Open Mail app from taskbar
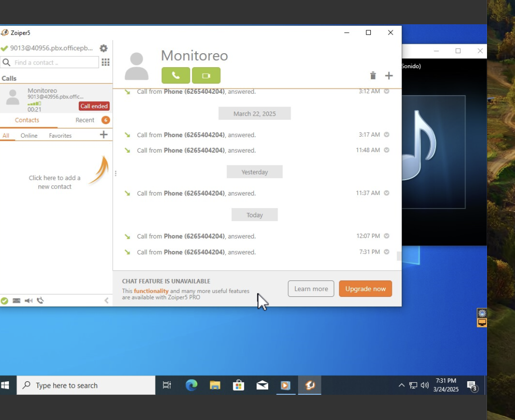Image resolution: width=515 pixels, height=420 pixels. 262,385
